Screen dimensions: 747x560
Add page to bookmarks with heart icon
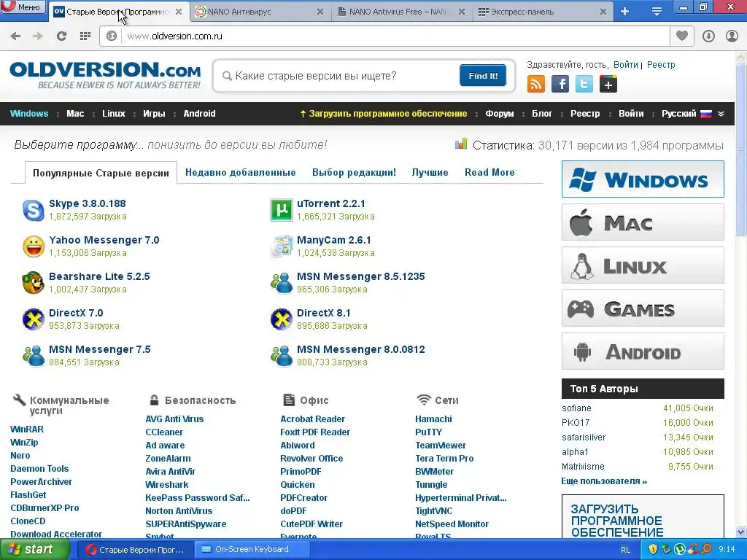[682, 36]
